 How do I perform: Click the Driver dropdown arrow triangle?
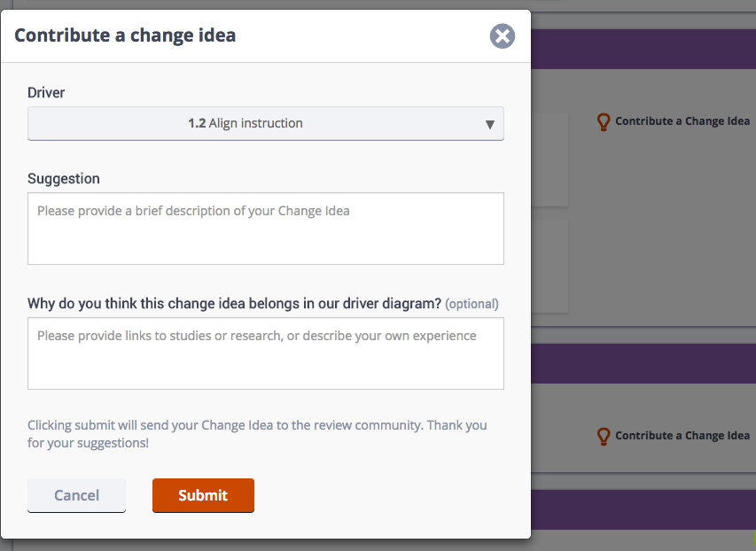(490, 125)
